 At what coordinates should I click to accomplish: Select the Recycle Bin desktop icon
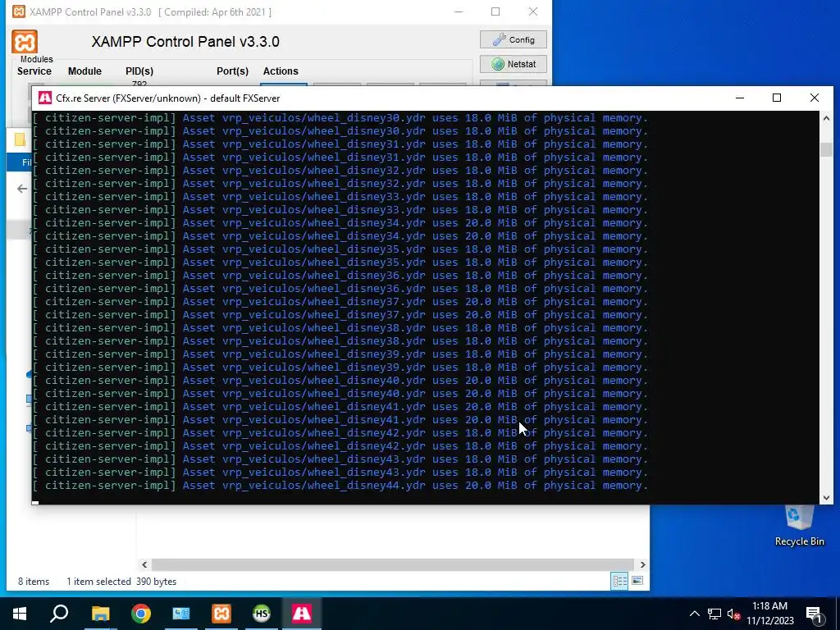coord(799,524)
